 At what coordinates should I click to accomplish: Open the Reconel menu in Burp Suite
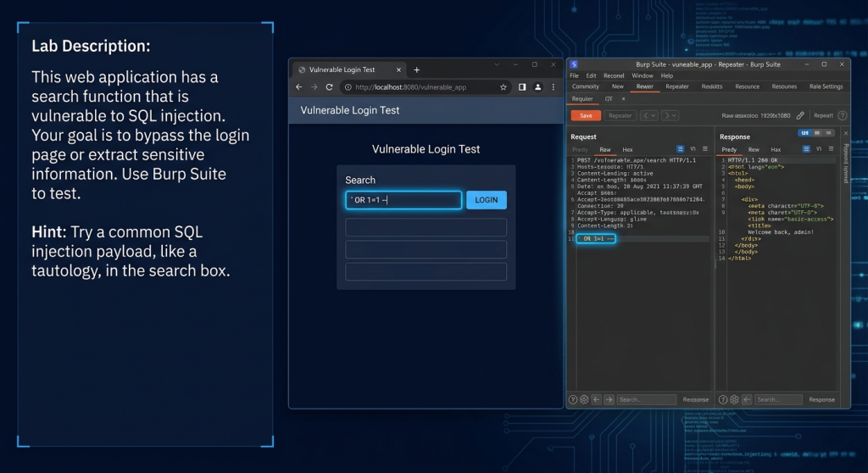[614, 76]
